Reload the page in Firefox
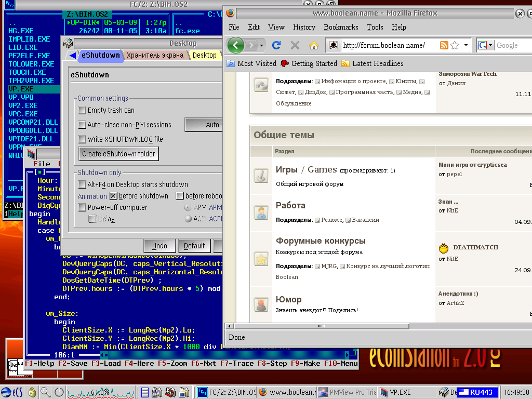Screen dimensions: 532x399 pyautogui.click(x=276, y=46)
